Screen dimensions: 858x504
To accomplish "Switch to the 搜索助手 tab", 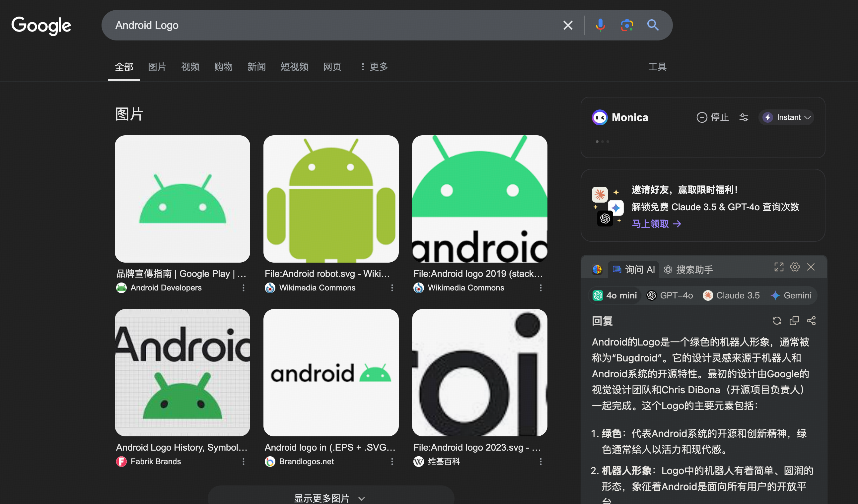I will (x=688, y=270).
